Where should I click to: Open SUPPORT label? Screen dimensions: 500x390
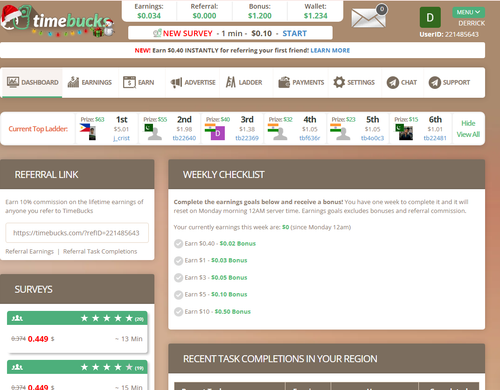tap(456, 82)
